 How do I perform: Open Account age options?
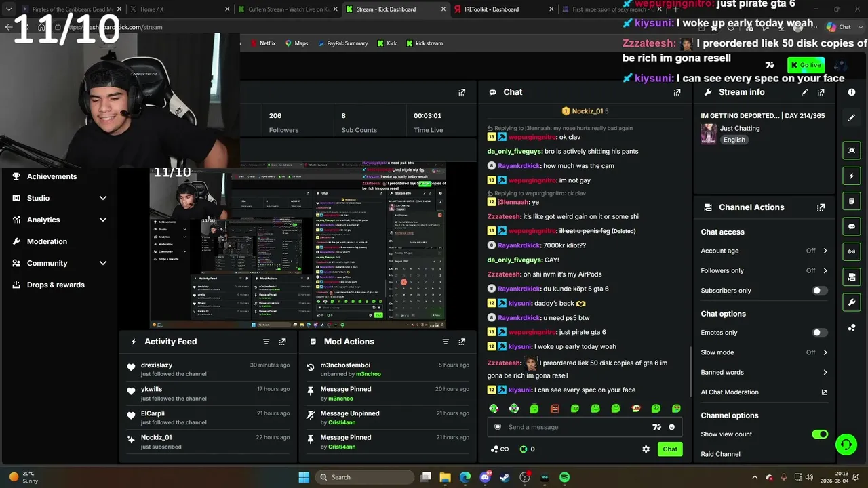coord(764,251)
